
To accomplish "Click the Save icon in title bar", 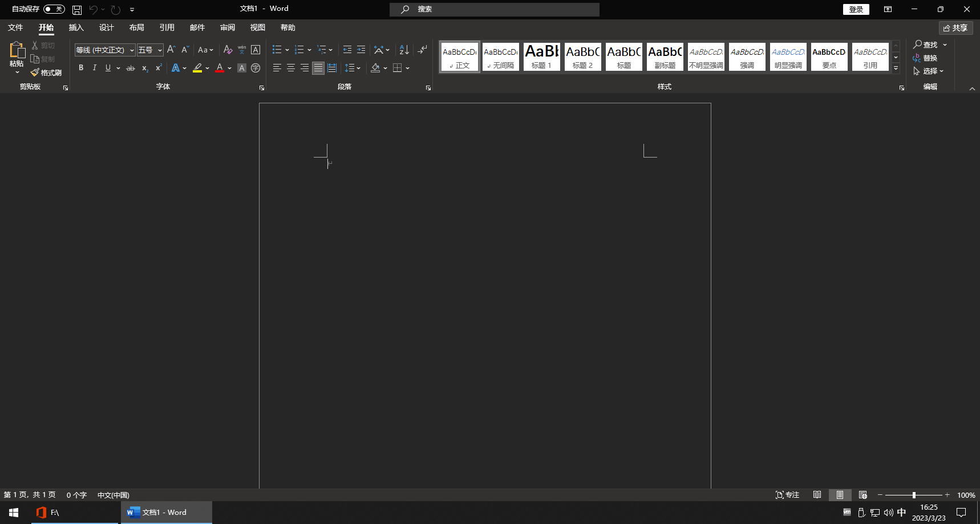I will (77, 10).
